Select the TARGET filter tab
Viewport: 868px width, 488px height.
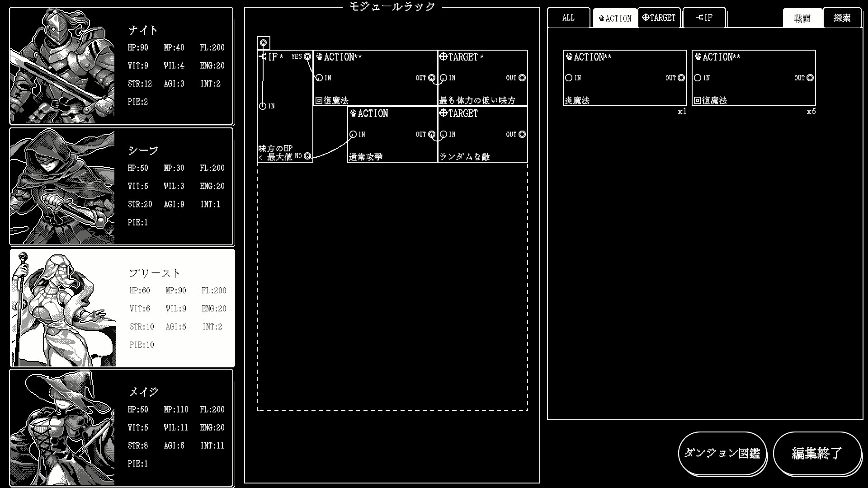(659, 18)
